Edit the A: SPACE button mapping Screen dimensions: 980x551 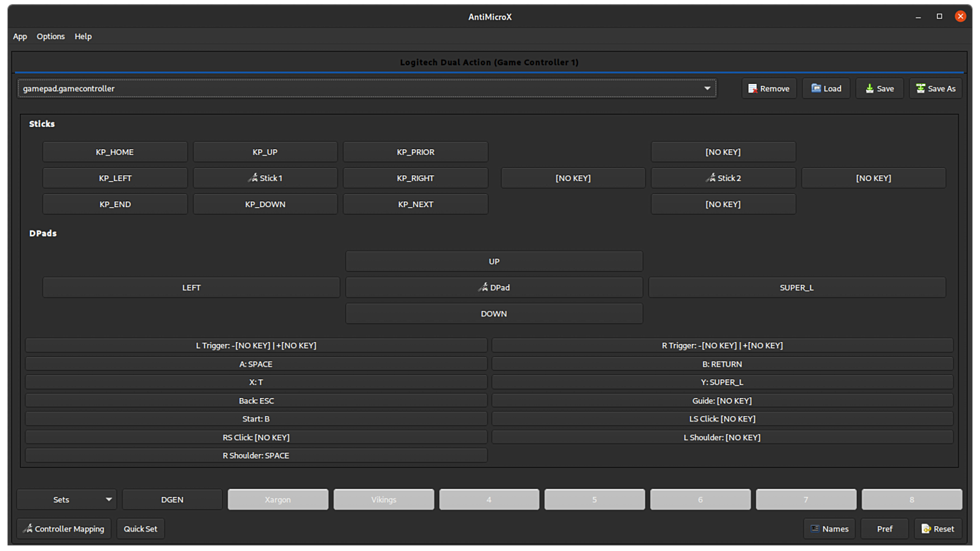[x=256, y=364]
